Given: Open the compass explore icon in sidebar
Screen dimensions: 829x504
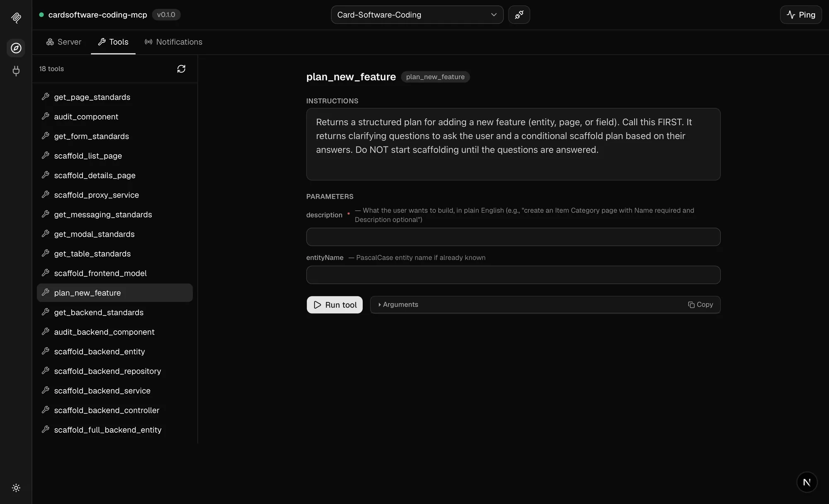Looking at the screenshot, I should click(16, 48).
